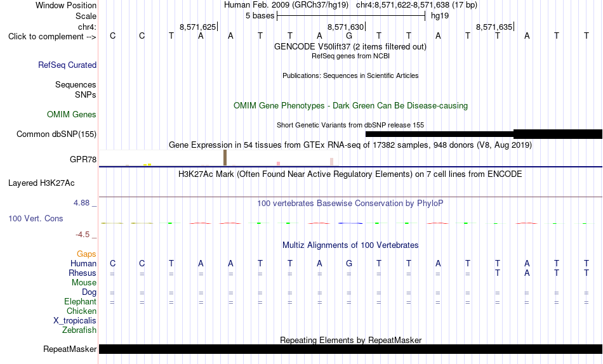Image resolution: width=603 pixels, height=364 pixels.
Task: Open 'Repeating Elements by RepeatMasker' title
Action: [x=351, y=340]
